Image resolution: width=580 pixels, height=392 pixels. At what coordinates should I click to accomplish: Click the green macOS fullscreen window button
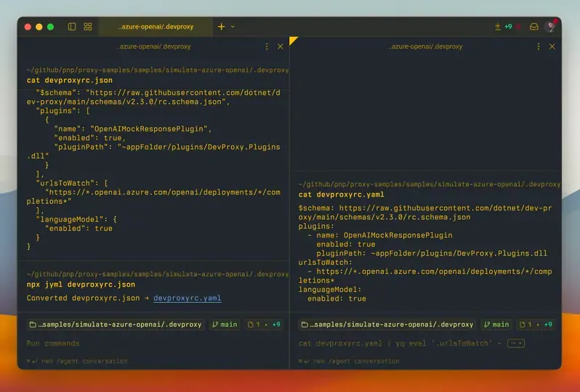pos(51,27)
